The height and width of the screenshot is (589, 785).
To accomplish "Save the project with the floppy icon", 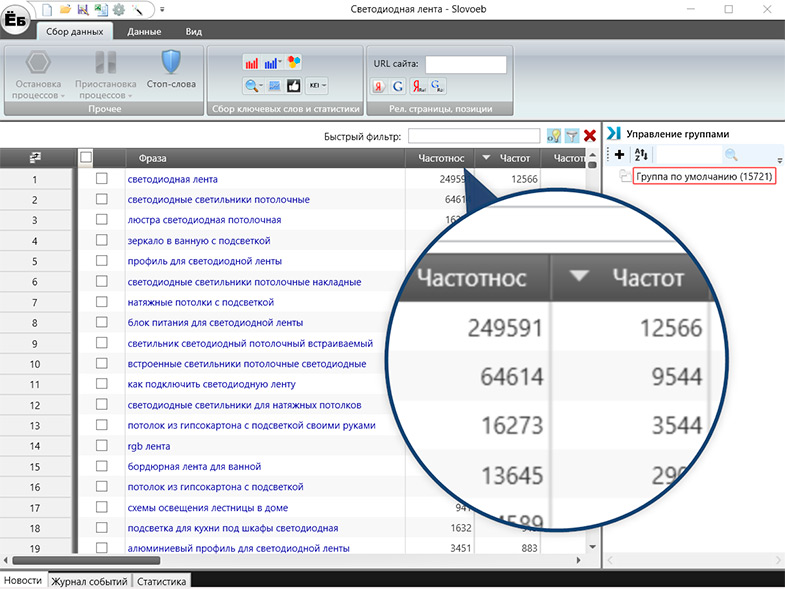I will (x=83, y=9).
